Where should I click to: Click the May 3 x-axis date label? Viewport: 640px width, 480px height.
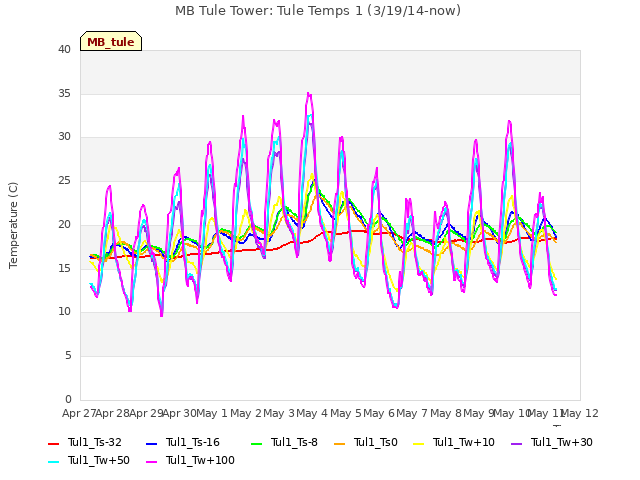tap(279, 413)
